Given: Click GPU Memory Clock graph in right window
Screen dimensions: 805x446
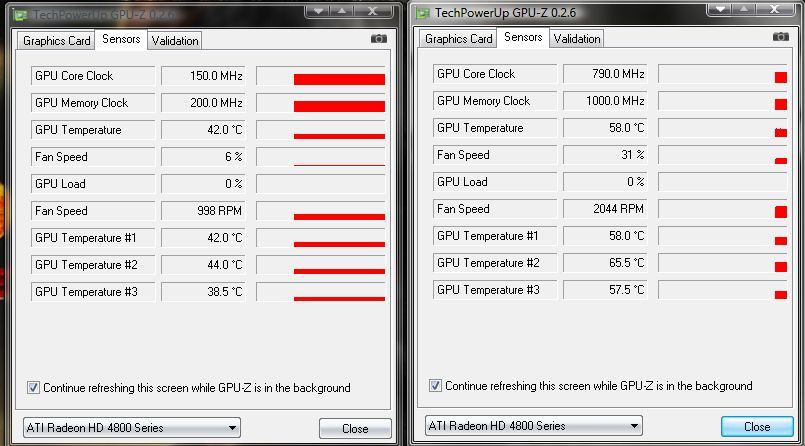Looking at the screenshot, I should tap(723, 101).
